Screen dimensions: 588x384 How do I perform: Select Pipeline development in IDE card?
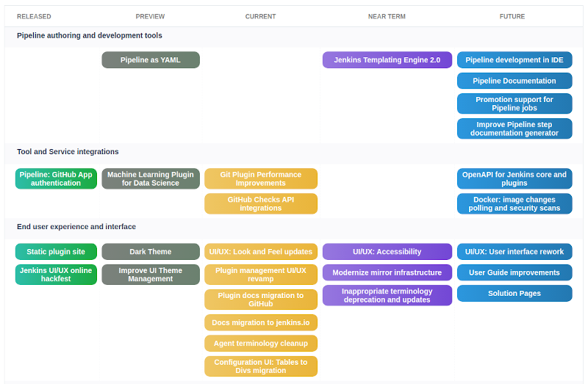tap(514, 60)
